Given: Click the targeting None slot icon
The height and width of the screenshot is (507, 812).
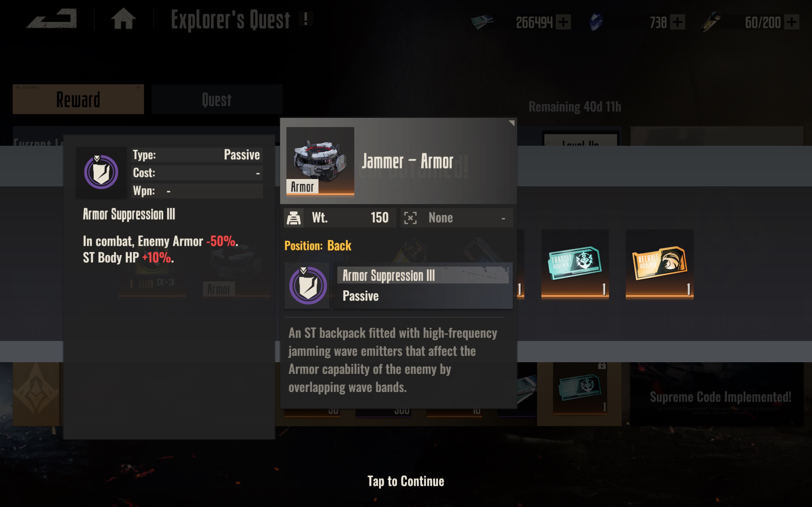Looking at the screenshot, I should coord(410,218).
